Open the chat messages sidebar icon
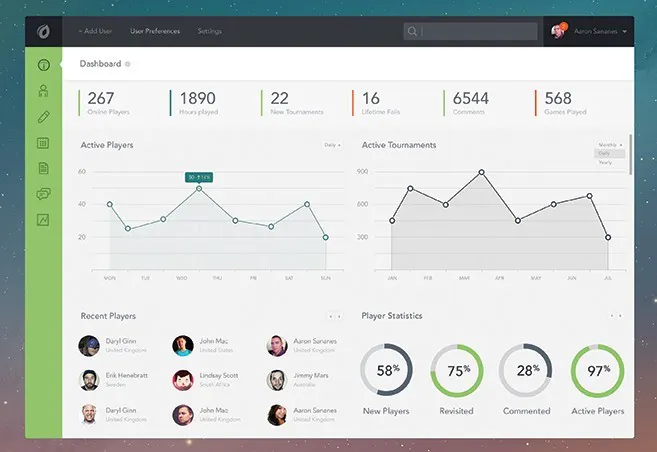 43,194
